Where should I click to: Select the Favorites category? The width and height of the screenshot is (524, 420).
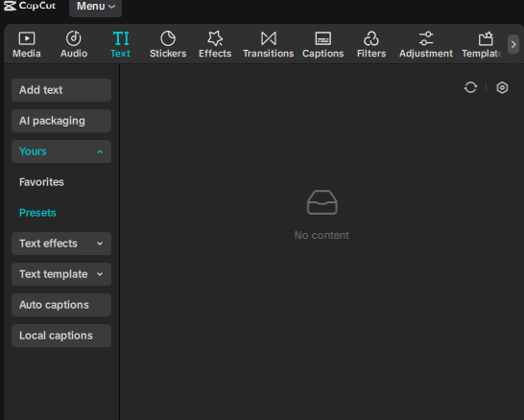pos(41,182)
